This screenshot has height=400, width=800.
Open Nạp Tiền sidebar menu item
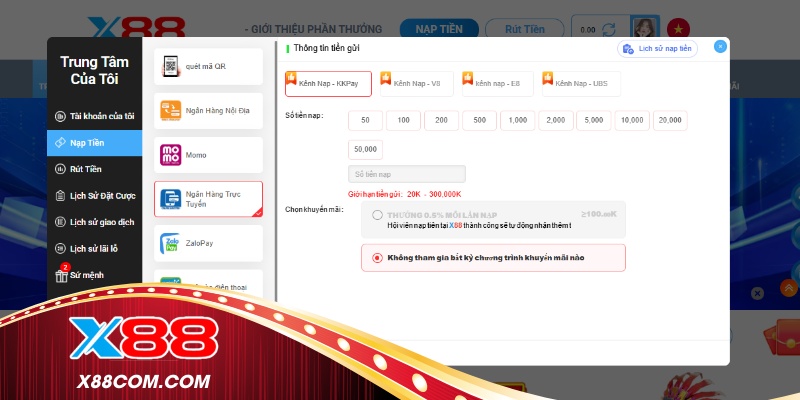click(94, 143)
